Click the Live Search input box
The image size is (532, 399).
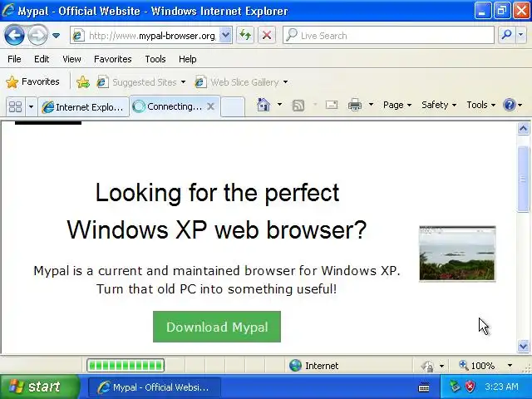(388, 35)
